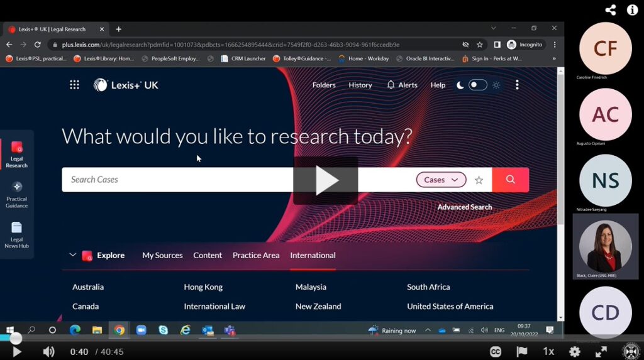Open the Lexis+ apps grid menu
Image resolution: width=644 pixels, height=360 pixels.
(74, 85)
